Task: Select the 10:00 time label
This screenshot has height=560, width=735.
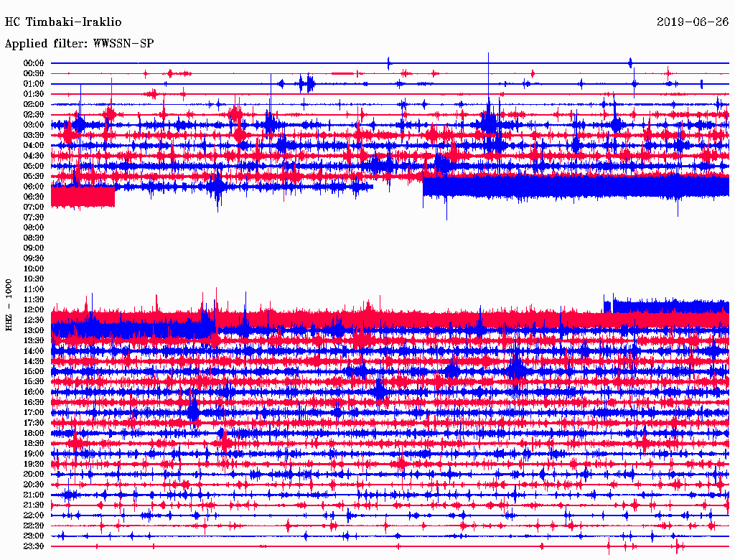Action: click(34, 269)
